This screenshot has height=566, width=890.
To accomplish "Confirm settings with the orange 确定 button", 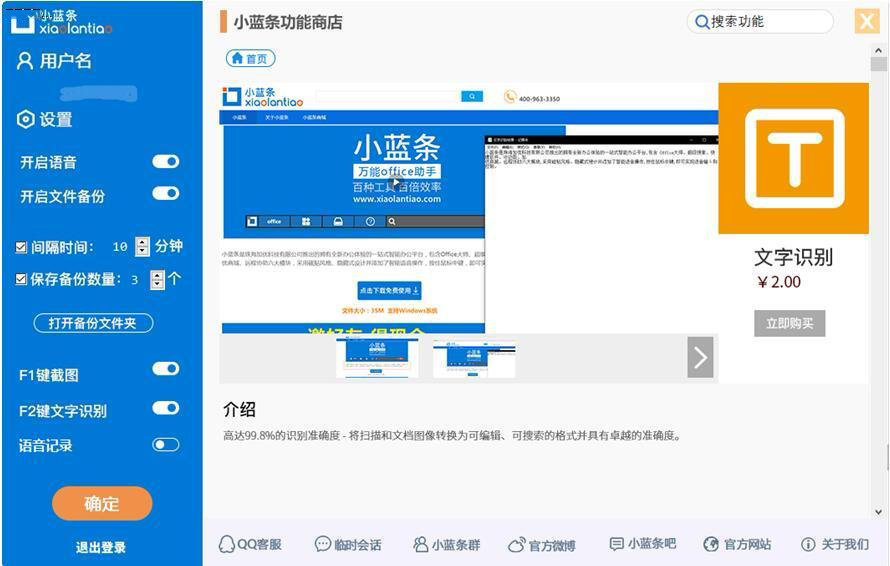I will pos(102,503).
